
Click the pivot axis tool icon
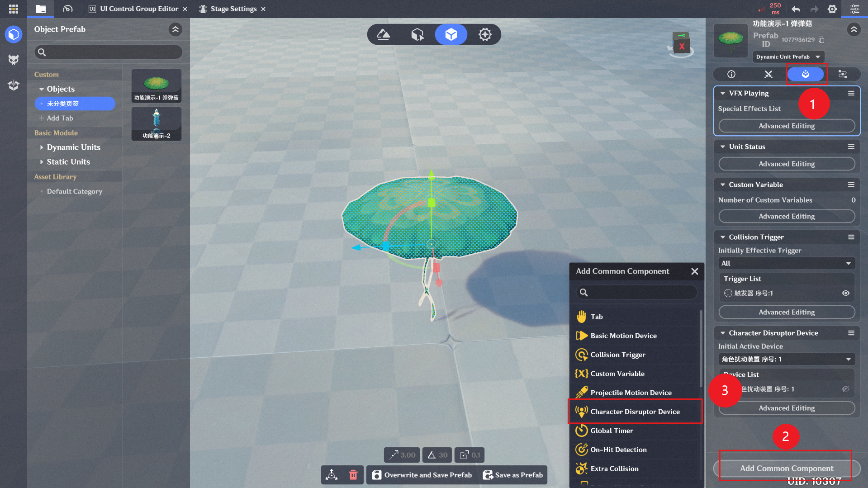point(332,475)
